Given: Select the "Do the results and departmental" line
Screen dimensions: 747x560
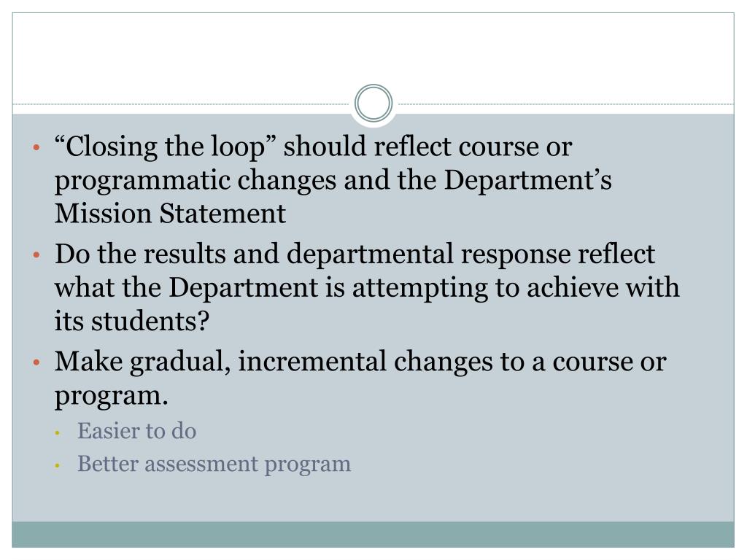Looking at the screenshot, I should 355,254.
